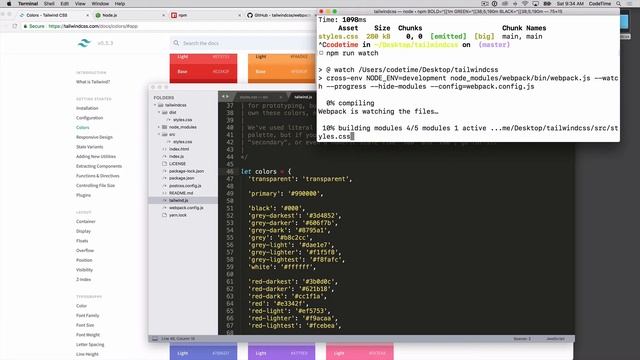This screenshot has width=640, height=360.
Task: Open styles.css under dist folder
Action: point(182,120)
